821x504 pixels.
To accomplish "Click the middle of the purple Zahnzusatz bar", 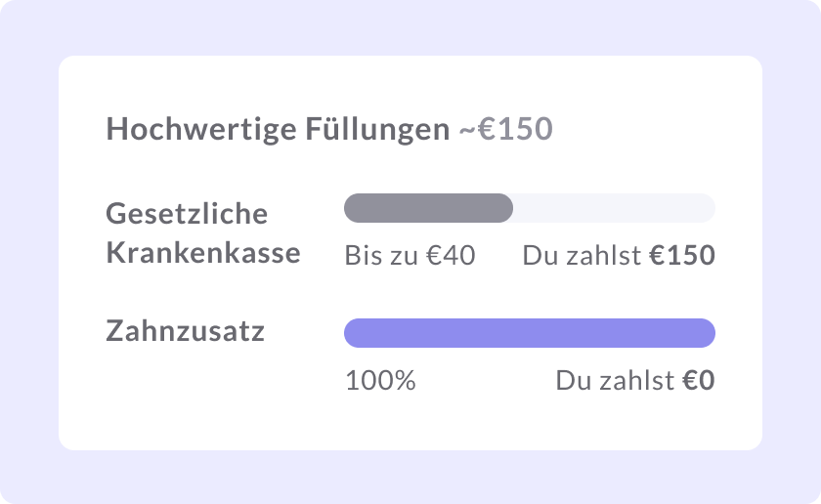I will 529,333.
